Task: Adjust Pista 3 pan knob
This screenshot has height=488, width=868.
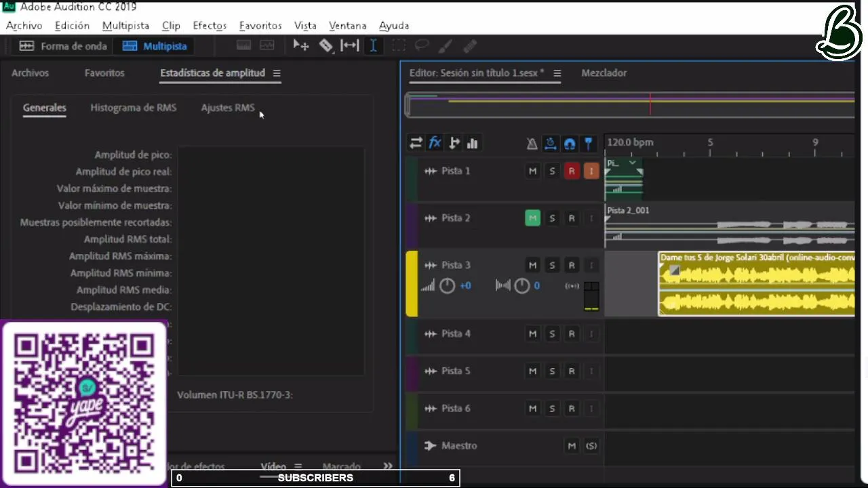Action: click(521, 286)
